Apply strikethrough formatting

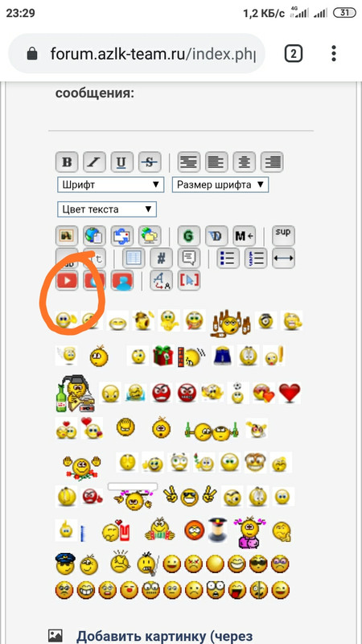pos(150,162)
